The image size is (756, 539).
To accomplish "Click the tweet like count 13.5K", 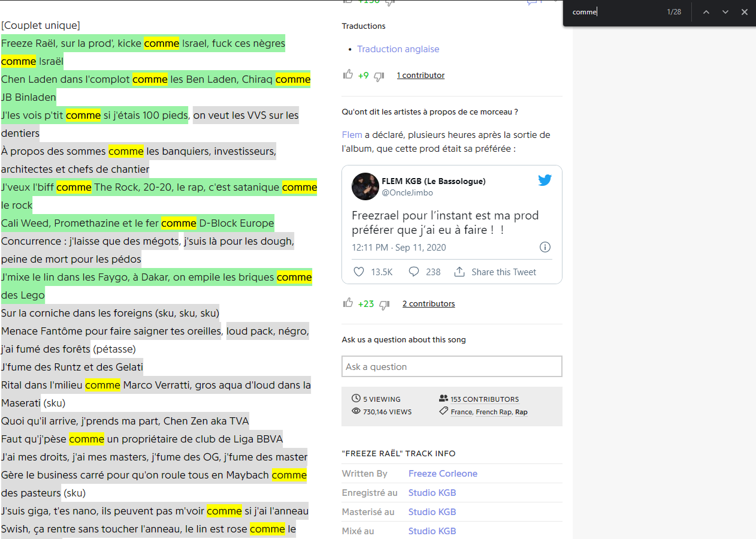I will click(x=382, y=272).
